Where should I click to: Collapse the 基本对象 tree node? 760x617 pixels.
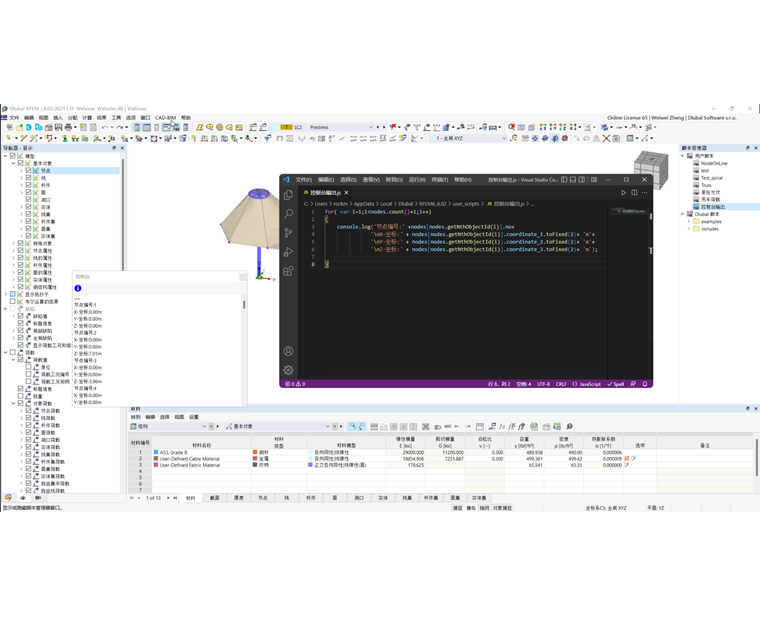pos(13,163)
